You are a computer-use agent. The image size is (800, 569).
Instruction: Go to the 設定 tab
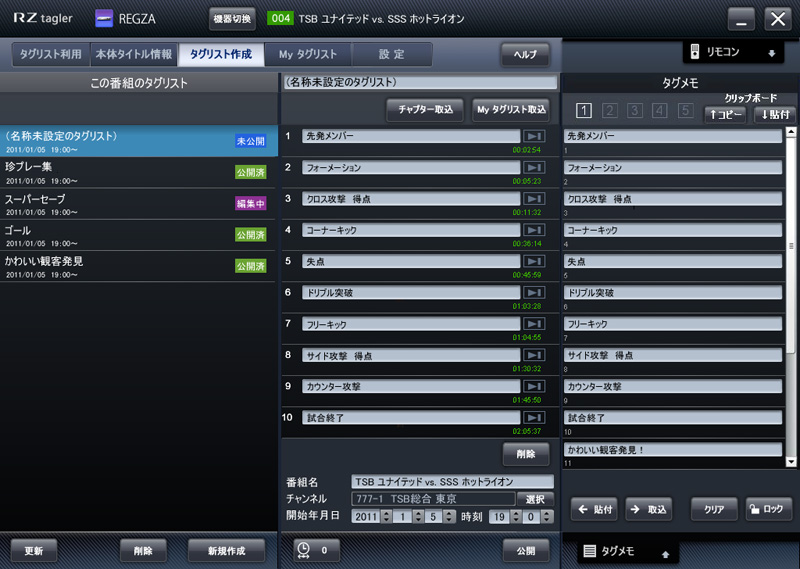[391, 54]
